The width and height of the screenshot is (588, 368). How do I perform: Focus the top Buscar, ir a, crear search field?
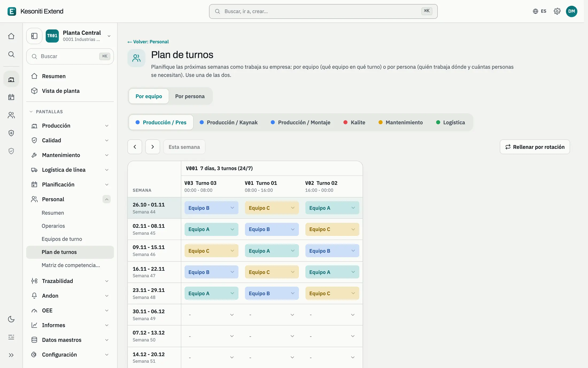pyautogui.click(x=323, y=11)
